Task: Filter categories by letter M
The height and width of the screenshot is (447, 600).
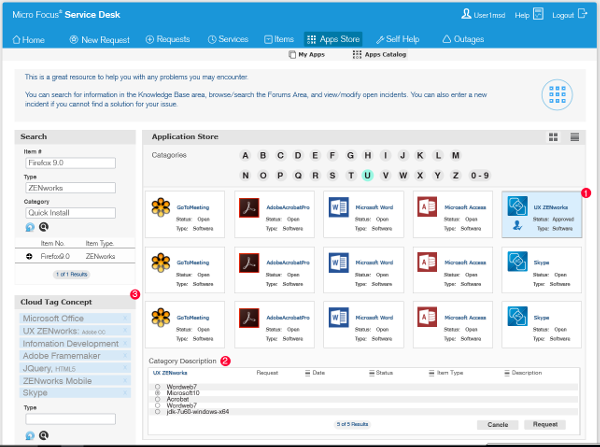Action: click(455, 155)
